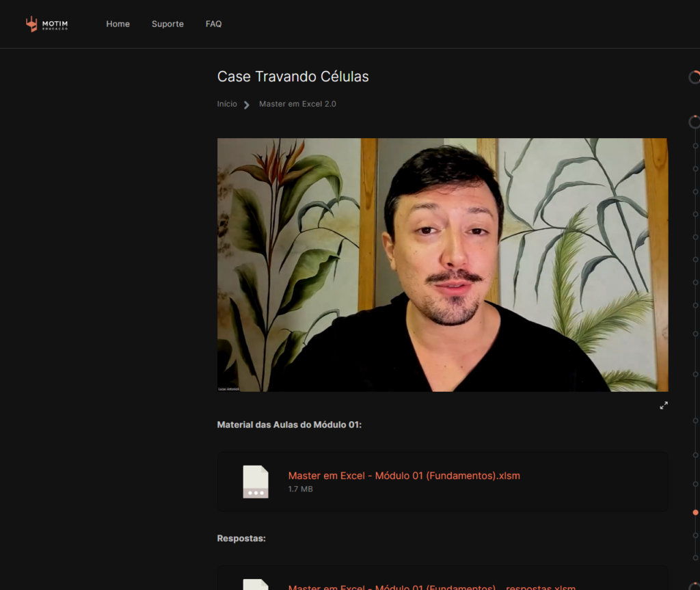700x590 pixels.
Task: Navigate to Início in the breadcrumb
Action: coord(227,104)
